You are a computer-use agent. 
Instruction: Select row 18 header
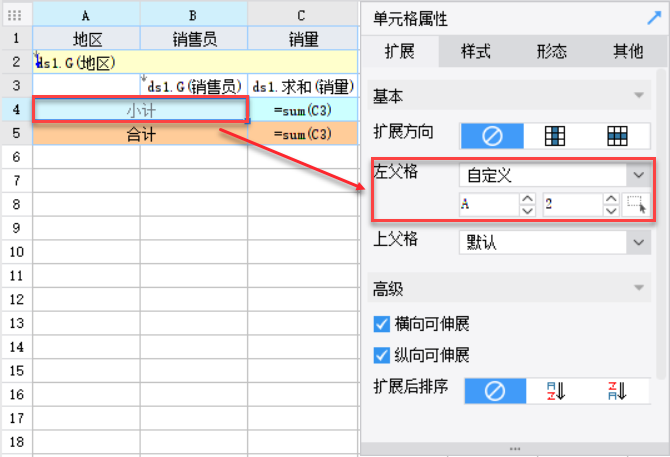[16, 442]
